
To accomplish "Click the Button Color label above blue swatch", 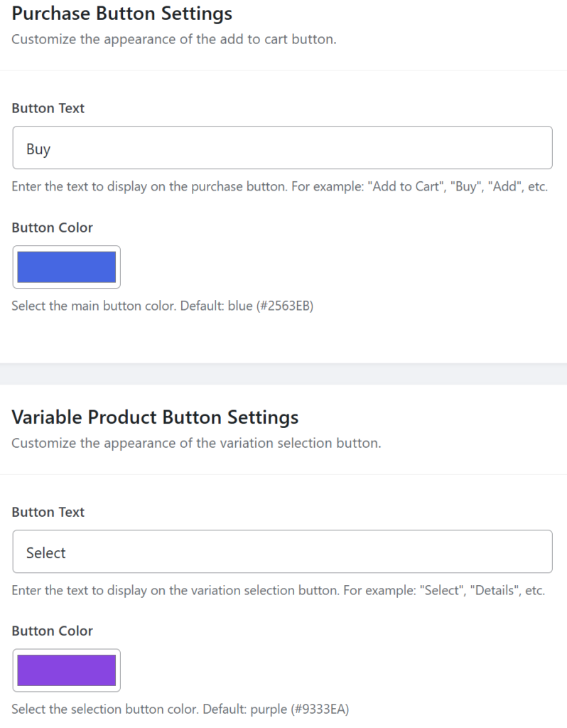I will click(53, 227).
